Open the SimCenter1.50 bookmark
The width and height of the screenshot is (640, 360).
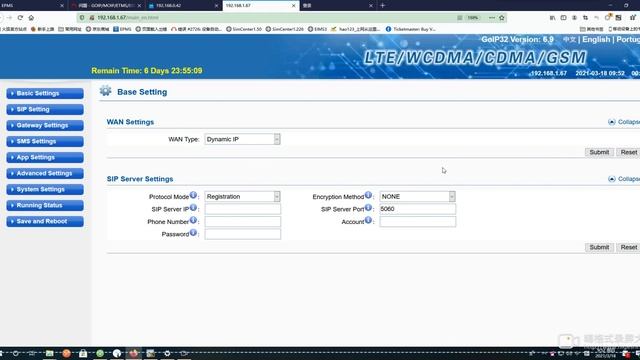click(x=244, y=29)
